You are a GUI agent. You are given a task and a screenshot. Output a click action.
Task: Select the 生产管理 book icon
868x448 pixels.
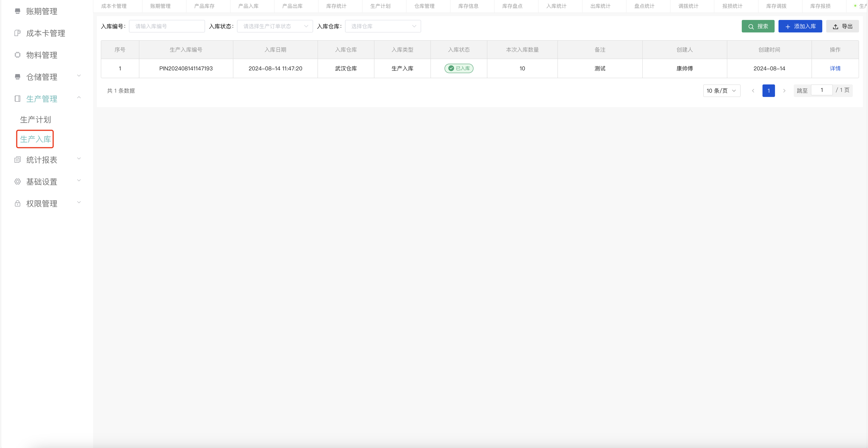click(x=18, y=98)
